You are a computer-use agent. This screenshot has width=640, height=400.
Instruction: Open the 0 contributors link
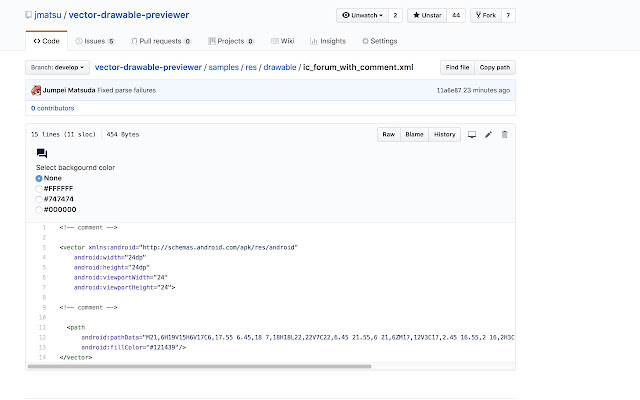click(53, 108)
